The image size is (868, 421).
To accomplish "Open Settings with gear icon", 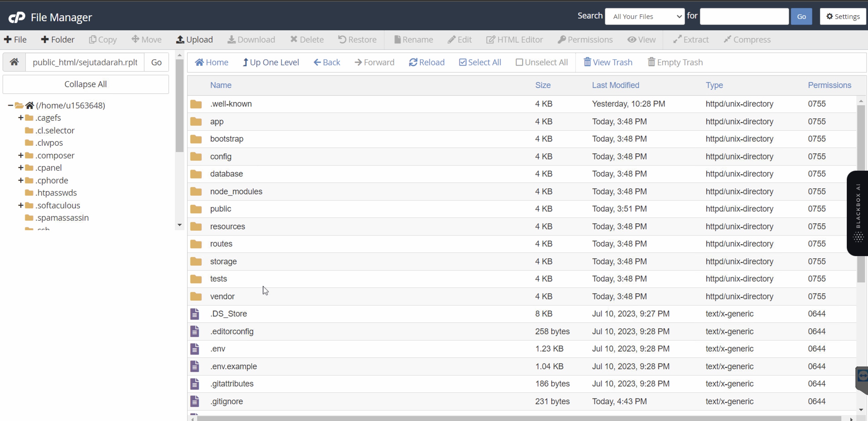I will click(843, 16).
